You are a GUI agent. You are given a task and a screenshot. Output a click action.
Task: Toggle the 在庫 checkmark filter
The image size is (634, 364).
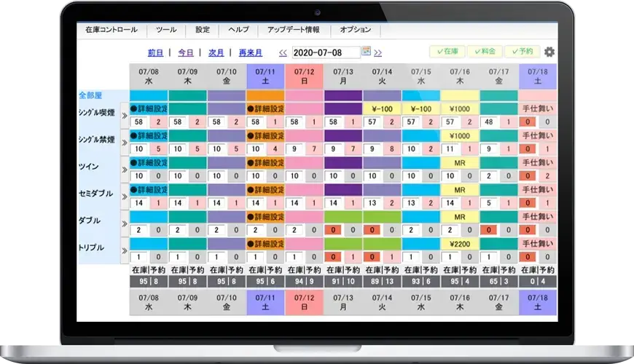point(447,51)
